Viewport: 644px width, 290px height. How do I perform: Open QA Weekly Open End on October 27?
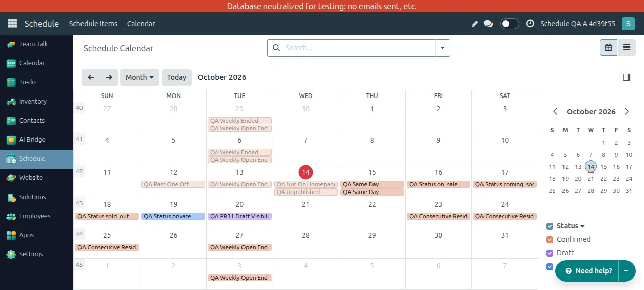coord(239,247)
